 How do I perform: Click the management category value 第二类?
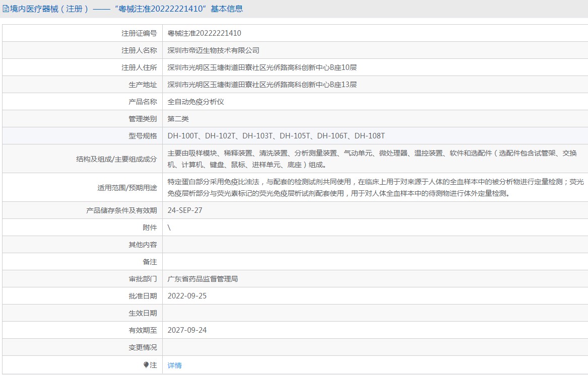click(178, 119)
